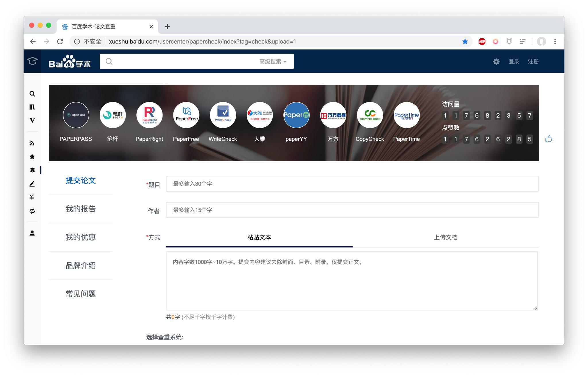
Task: Open the ABP adblock extension
Action: [x=482, y=41]
